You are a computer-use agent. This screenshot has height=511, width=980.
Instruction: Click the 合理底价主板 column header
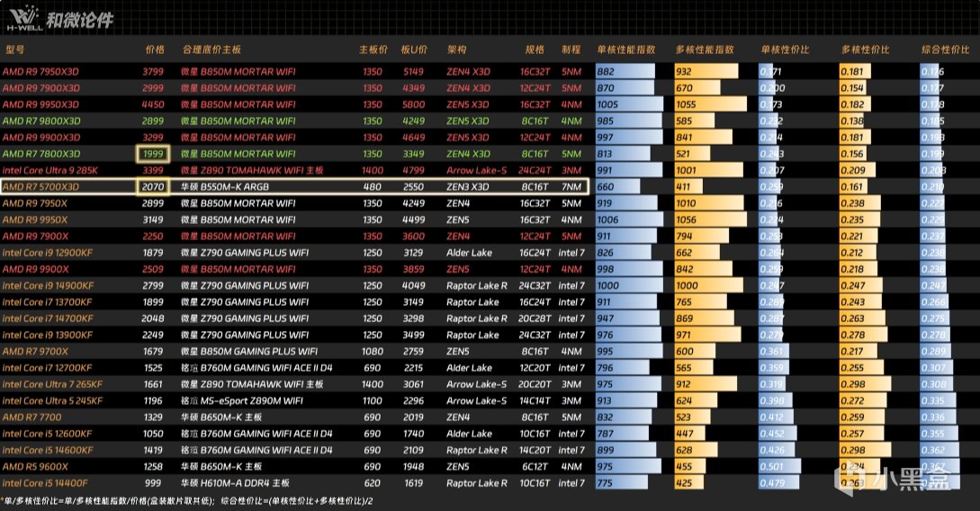pos(211,49)
